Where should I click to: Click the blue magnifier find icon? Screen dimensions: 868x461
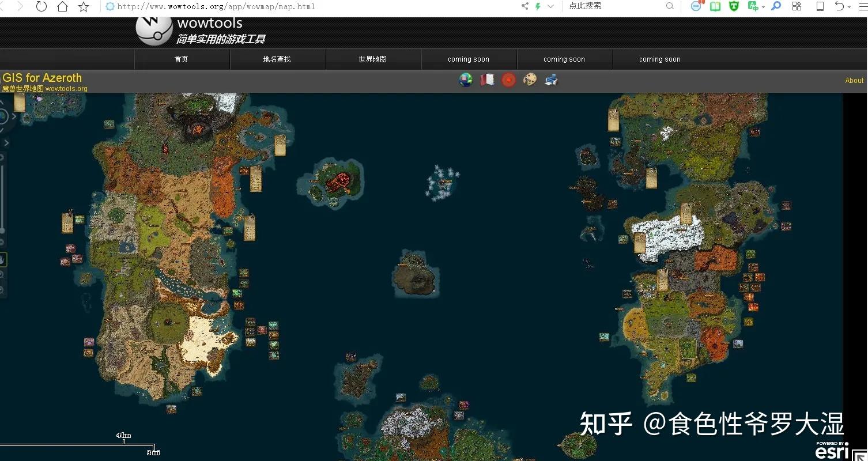click(x=776, y=6)
